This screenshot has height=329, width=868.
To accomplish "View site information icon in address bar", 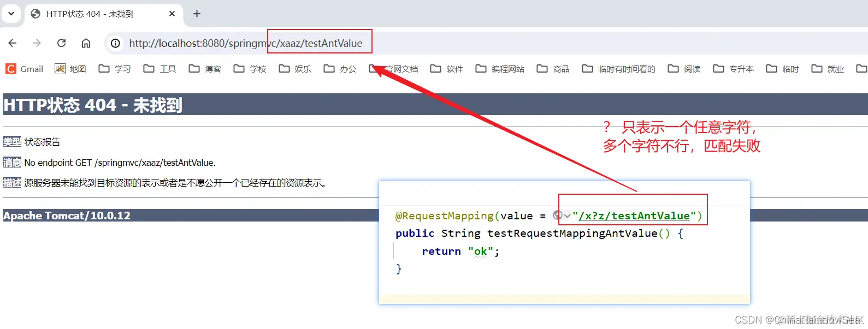I will 115,43.
